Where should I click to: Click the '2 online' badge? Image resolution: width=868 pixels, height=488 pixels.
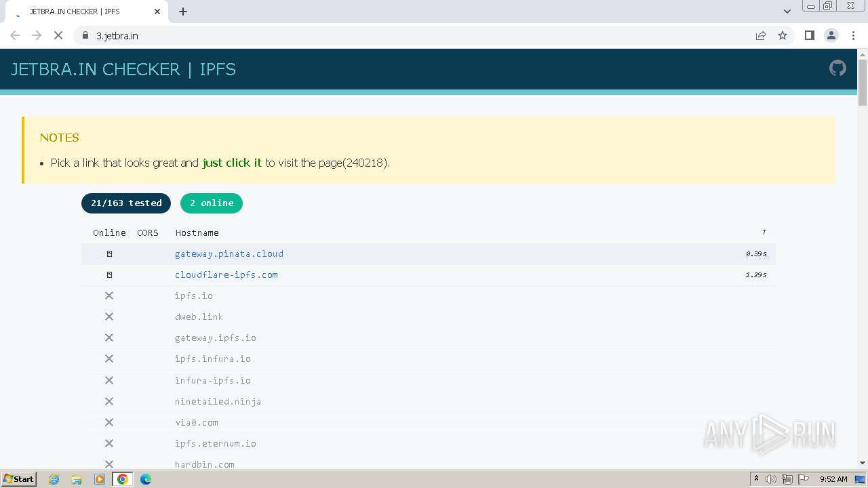click(212, 203)
